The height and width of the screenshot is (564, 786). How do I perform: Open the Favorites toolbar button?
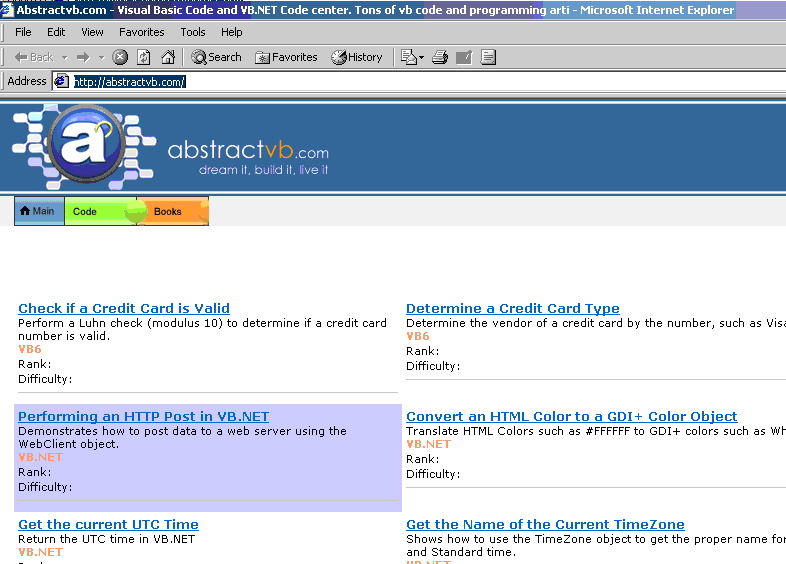click(x=286, y=57)
